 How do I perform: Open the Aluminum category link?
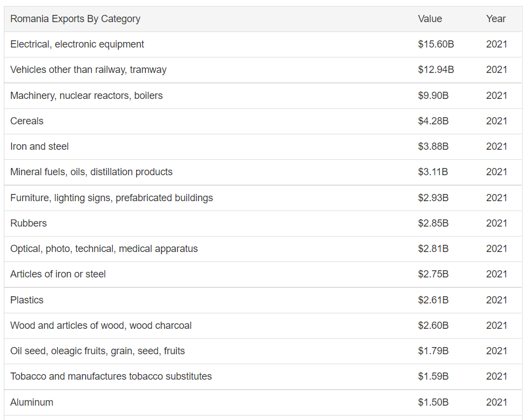(x=32, y=402)
